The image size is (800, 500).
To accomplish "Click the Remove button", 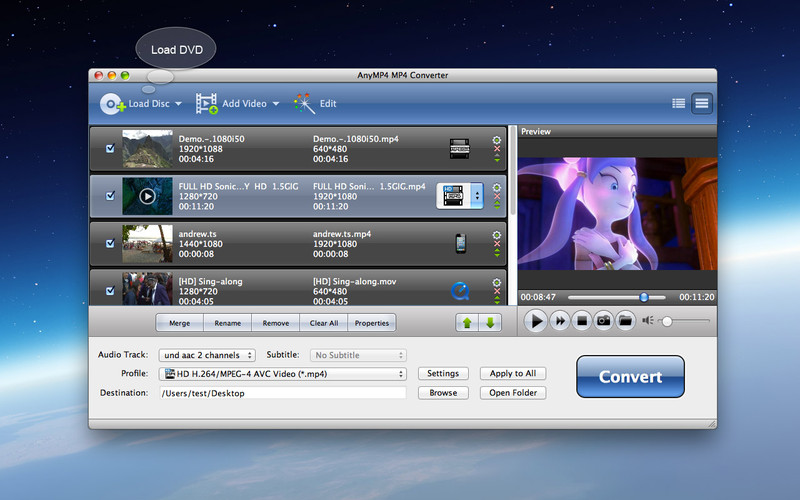I will tap(276, 323).
